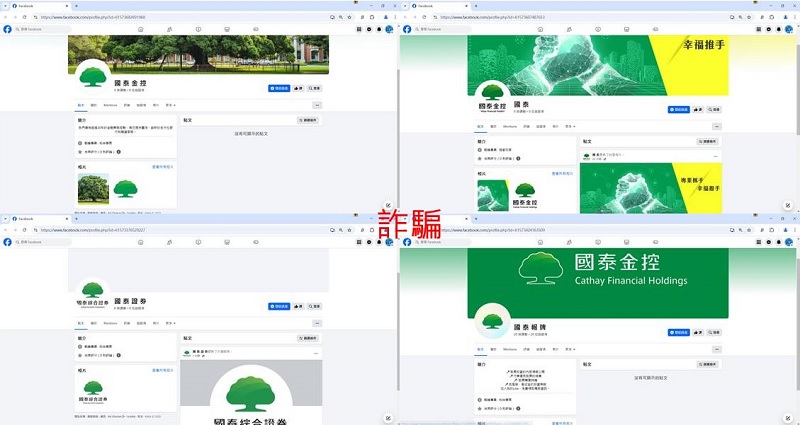Expand 更多 tab on the 國泰證券 page
The width and height of the screenshot is (800, 425).
[170, 323]
